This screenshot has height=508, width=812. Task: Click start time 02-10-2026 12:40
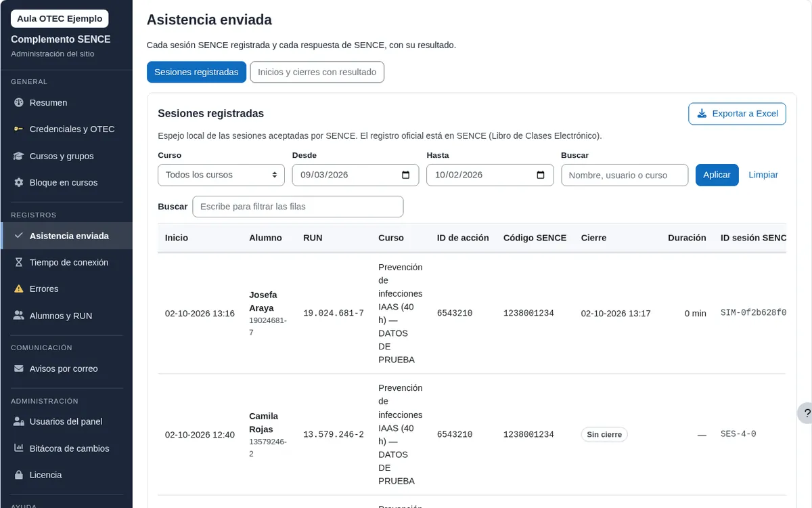tap(200, 434)
